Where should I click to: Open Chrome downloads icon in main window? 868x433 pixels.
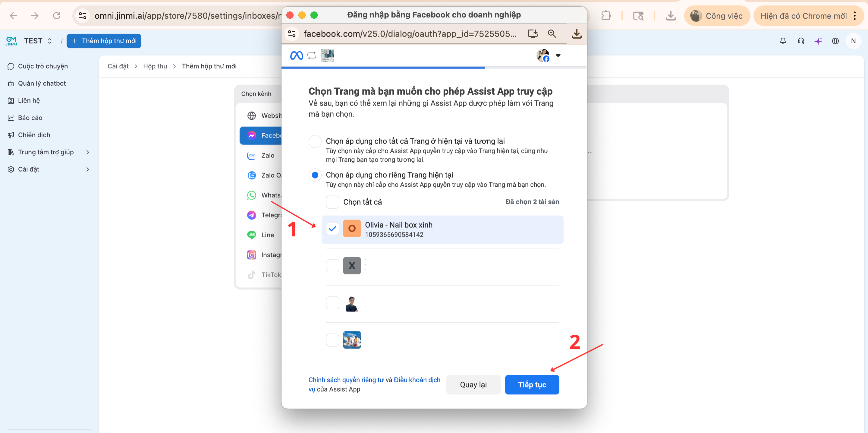pos(671,15)
